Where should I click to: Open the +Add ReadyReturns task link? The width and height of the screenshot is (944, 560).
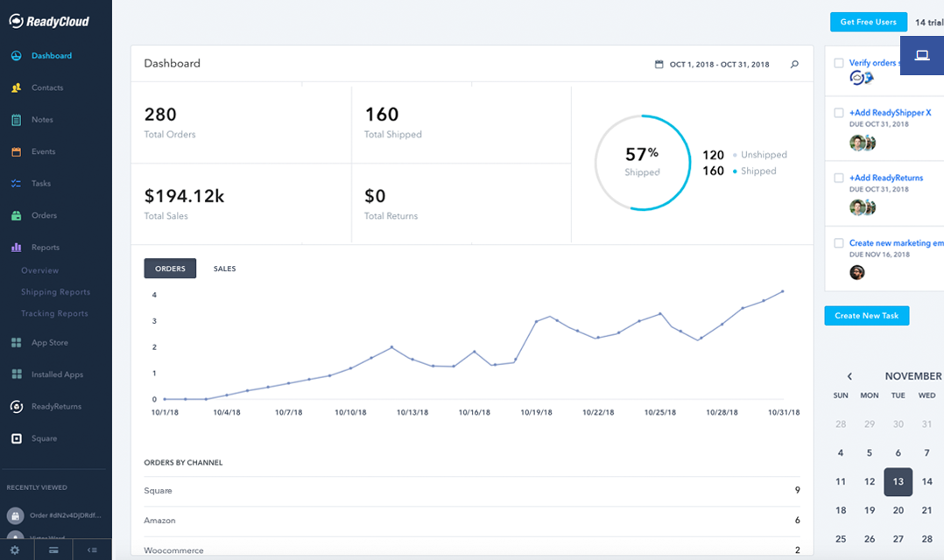(x=886, y=178)
